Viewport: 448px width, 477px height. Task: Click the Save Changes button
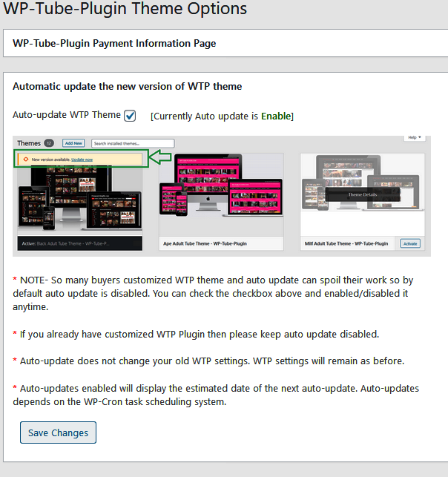pyautogui.click(x=58, y=432)
